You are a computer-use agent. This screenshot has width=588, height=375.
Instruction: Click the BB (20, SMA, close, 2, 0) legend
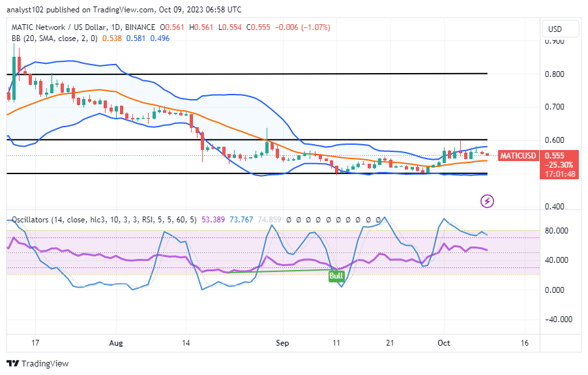click(54, 38)
